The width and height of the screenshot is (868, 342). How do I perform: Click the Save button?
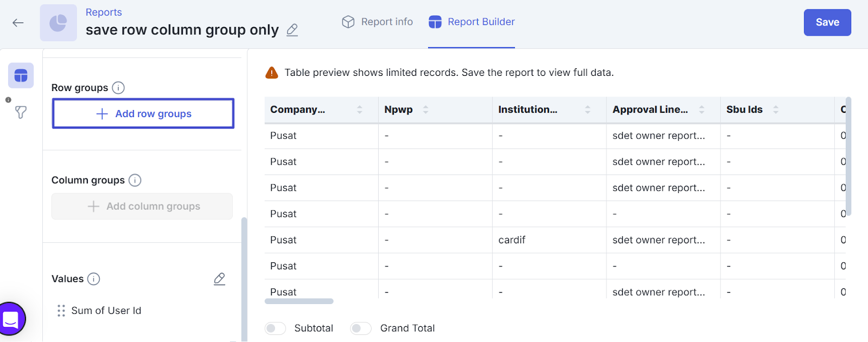tap(827, 23)
